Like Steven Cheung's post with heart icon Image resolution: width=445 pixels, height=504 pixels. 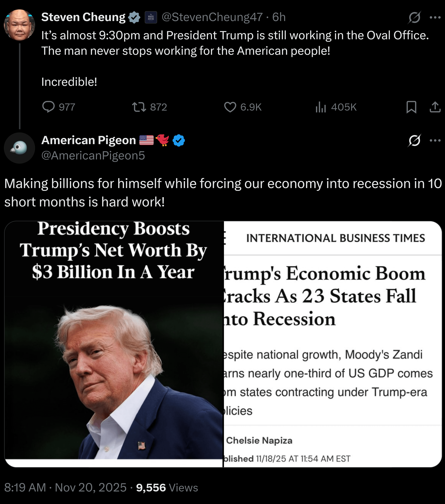pyautogui.click(x=230, y=107)
